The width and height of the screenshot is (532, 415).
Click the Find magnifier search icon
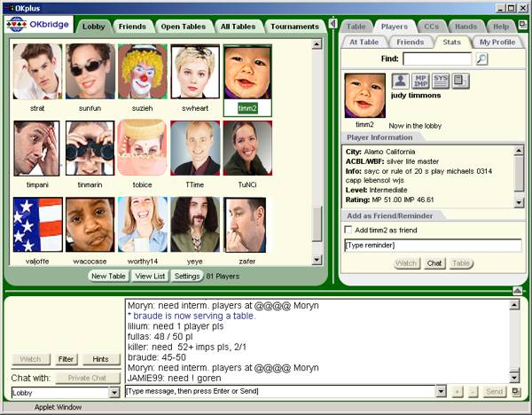click(x=482, y=59)
